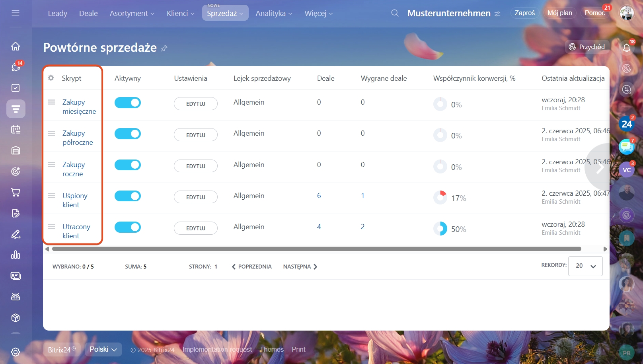This screenshot has width=643, height=364.
Task: Pin the Powtórne sprzedaże page
Action: [x=164, y=49]
